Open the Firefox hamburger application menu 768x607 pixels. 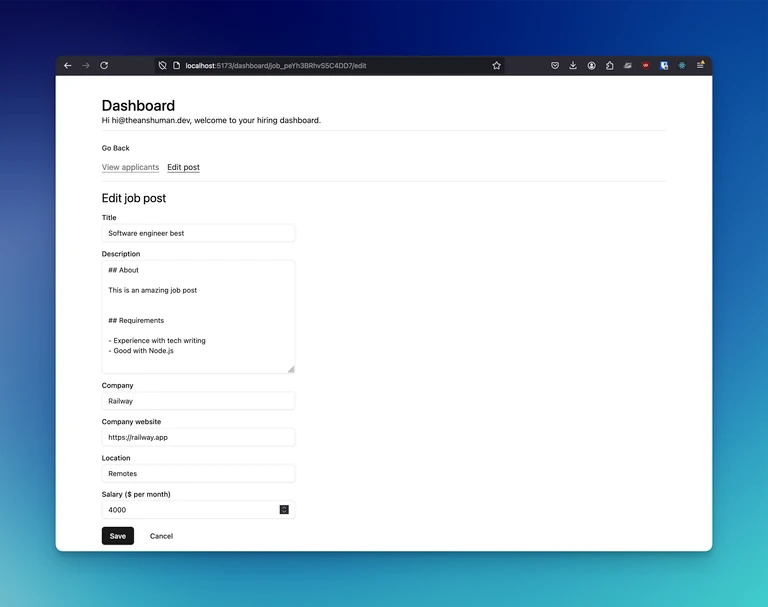click(700, 65)
